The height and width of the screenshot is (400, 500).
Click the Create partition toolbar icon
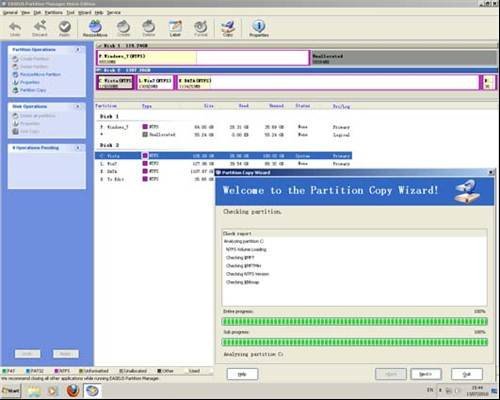pyautogui.click(x=123, y=28)
